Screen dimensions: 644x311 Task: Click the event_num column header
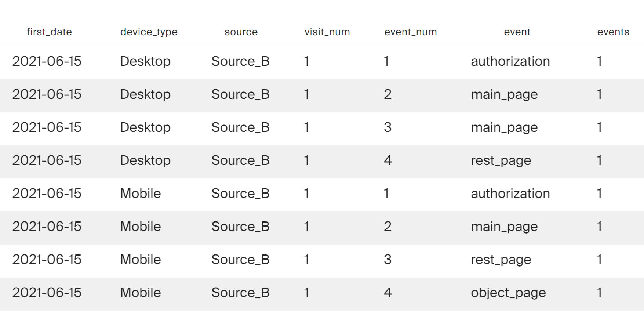coord(410,32)
